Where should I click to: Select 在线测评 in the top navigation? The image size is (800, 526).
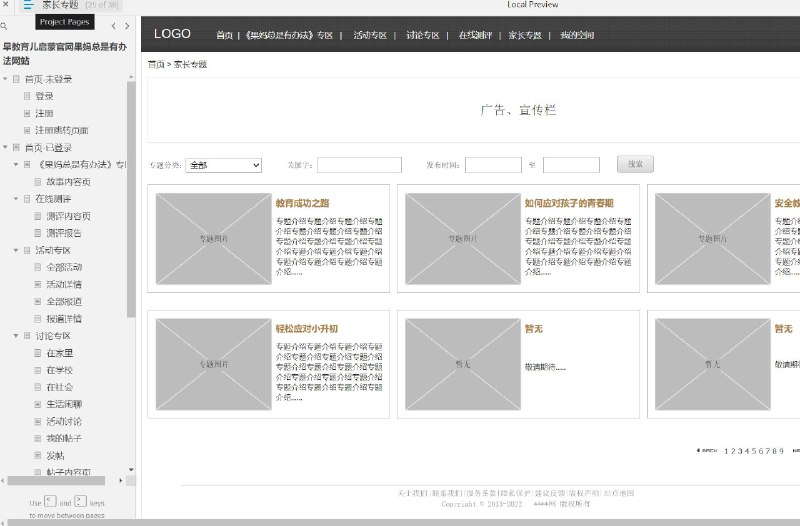click(x=475, y=35)
